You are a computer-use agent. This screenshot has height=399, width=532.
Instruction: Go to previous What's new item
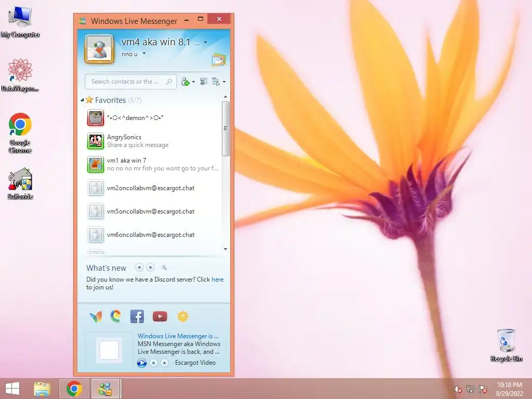[x=139, y=268]
